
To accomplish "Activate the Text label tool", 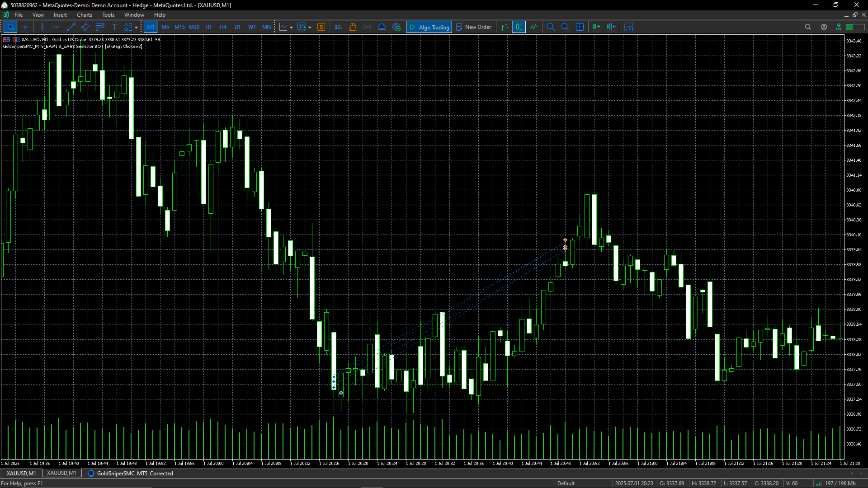I will [114, 27].
